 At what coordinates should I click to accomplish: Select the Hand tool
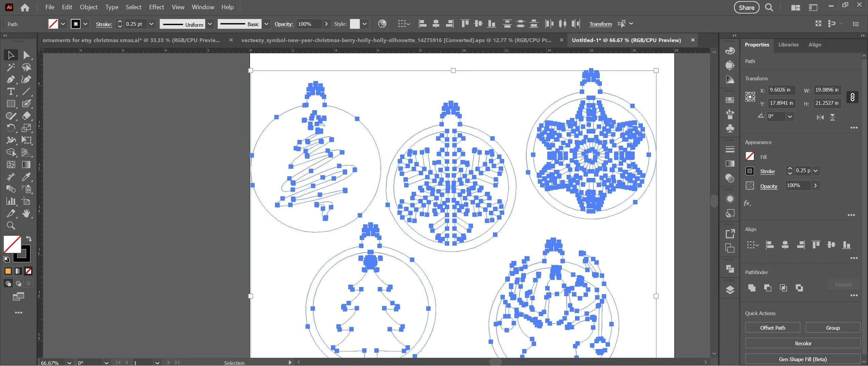point(26,213)
